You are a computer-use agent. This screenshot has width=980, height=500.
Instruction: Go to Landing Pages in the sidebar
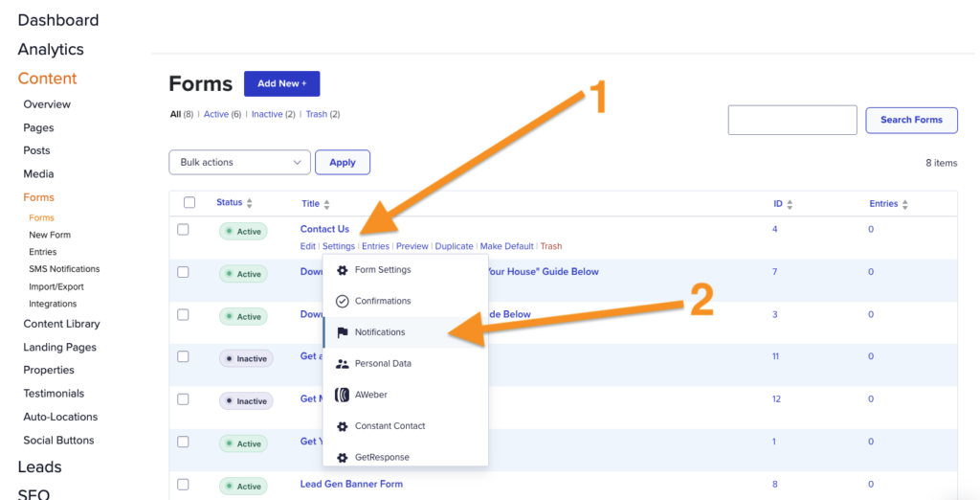[x=60, y=348]
